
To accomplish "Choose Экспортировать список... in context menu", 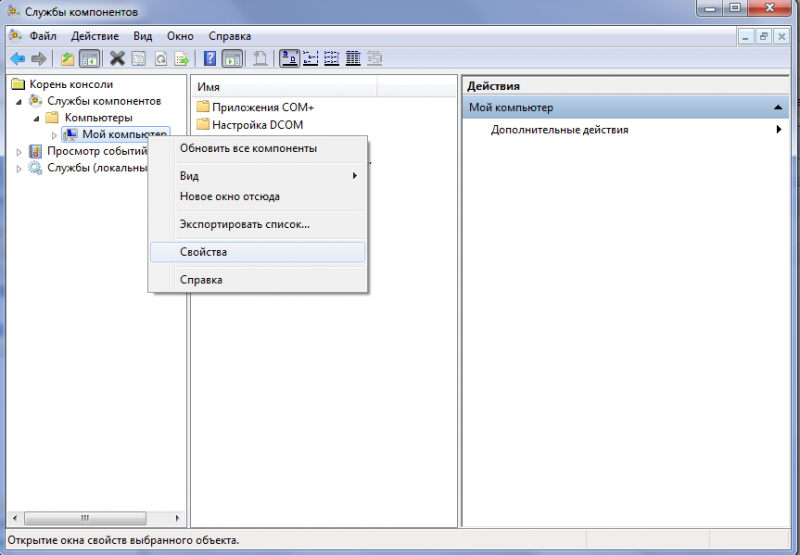I will coord(258,224).
